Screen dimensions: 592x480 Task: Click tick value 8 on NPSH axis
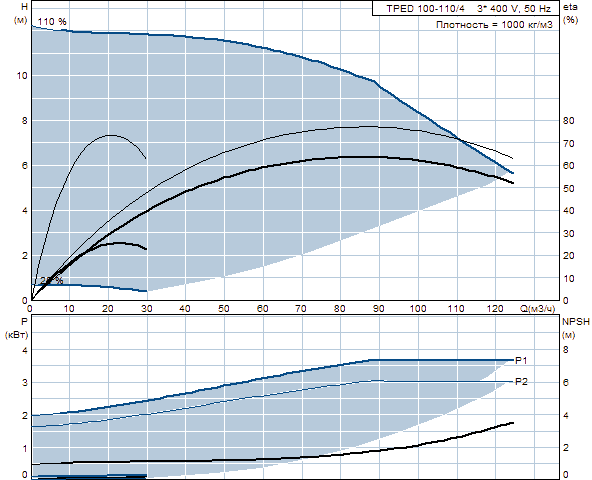(566, 350)
